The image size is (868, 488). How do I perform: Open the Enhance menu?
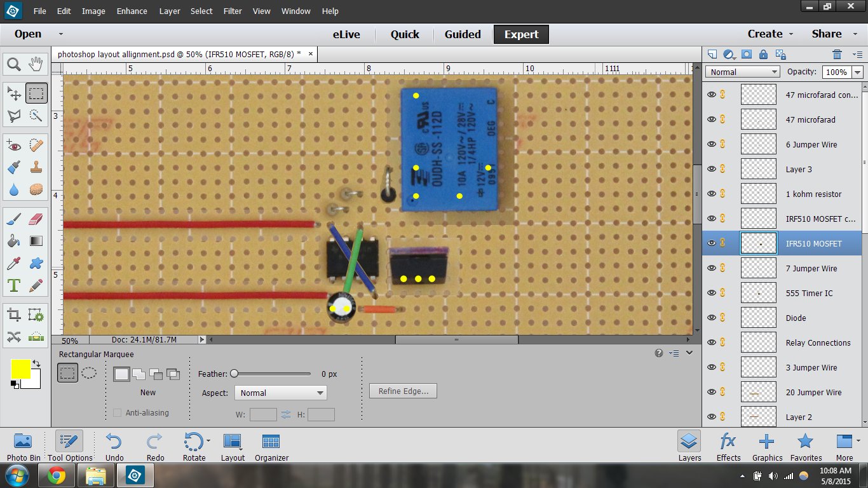tap(132, 11)
